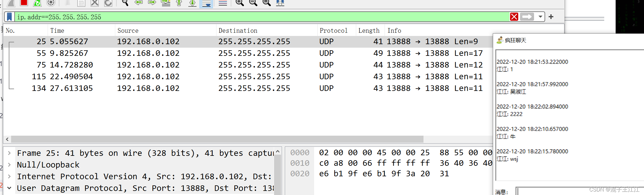The width and height of the screenshot is (644, 195).
Task: Click hex offset 0010 in bytes pane
Action: click(300, 163)
